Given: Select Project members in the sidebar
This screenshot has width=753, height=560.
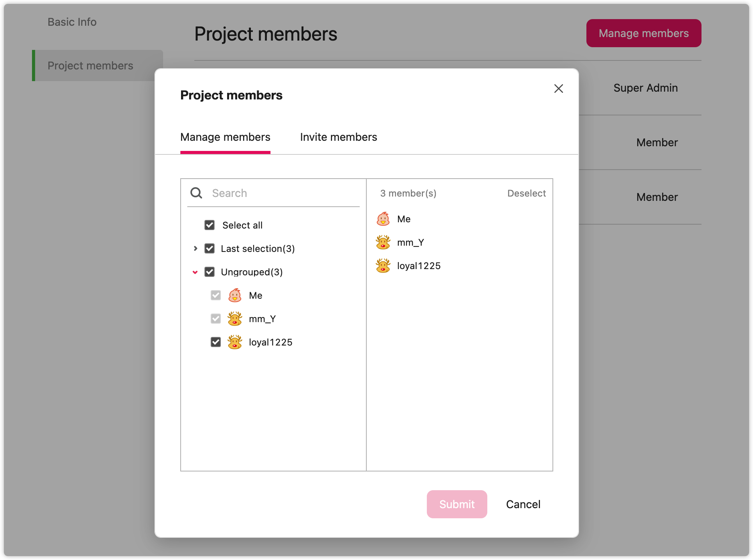Looking at the screenshot, I should [x=98, y=66].
